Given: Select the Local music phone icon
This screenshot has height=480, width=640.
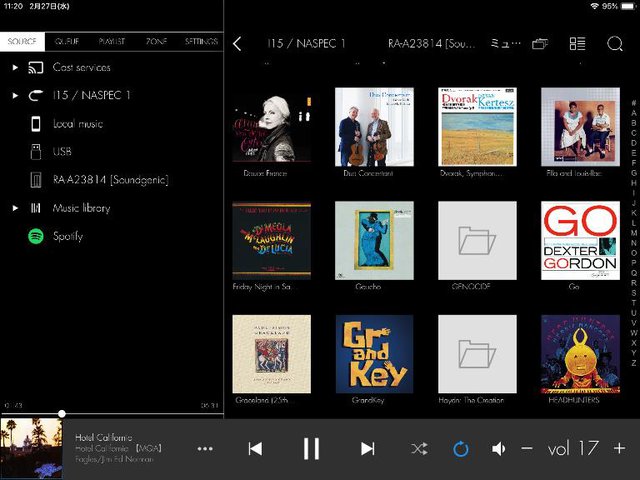Looking at the screenshot, I should click(x=36, y=124).
